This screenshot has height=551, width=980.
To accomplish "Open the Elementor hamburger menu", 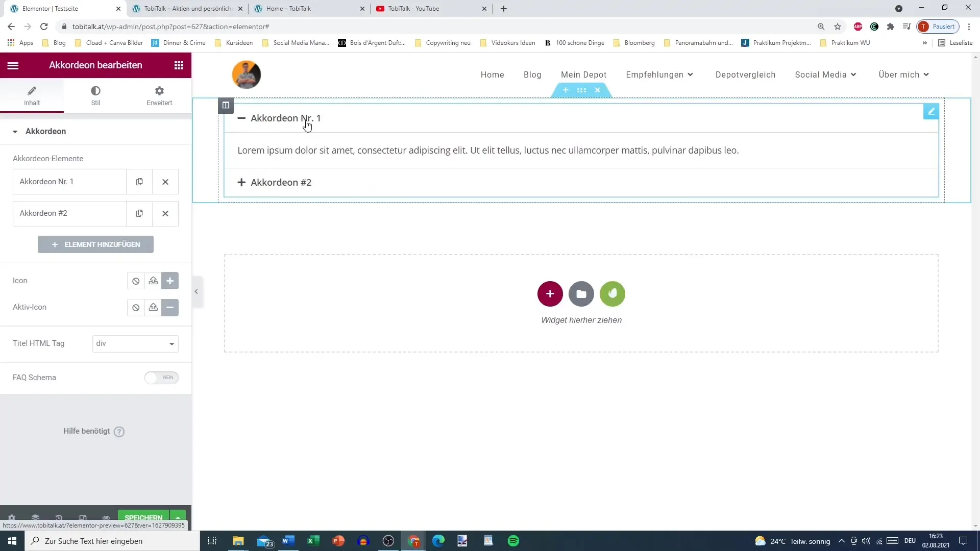I will (13, 65).
